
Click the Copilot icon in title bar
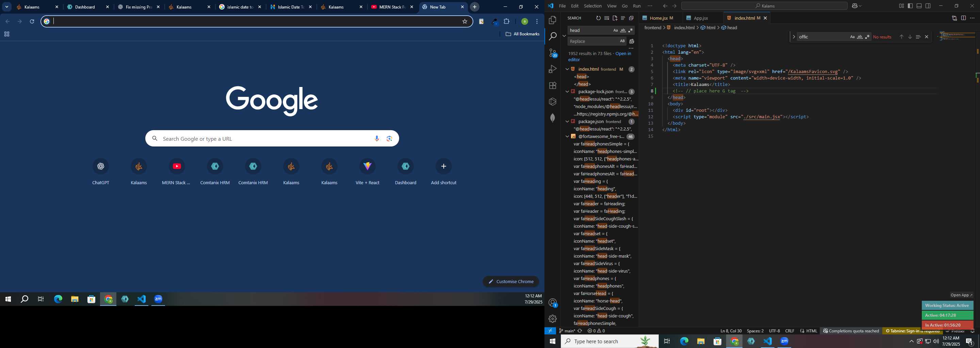click(854, 6)
